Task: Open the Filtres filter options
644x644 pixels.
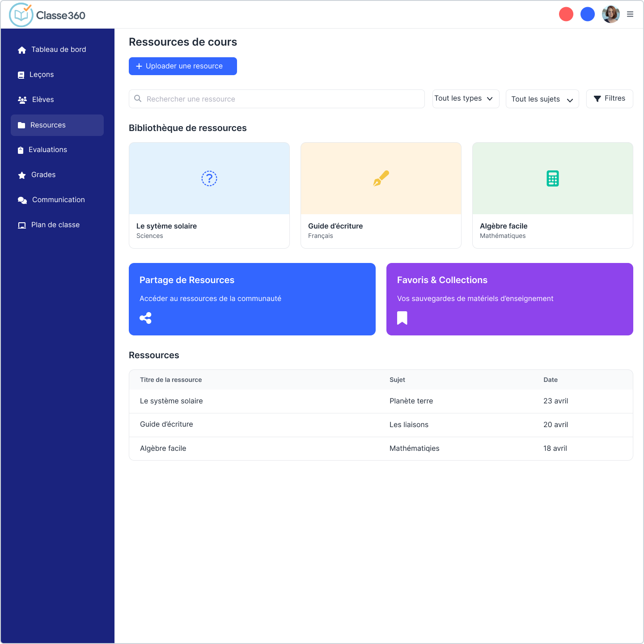Action: coord(609,99)
